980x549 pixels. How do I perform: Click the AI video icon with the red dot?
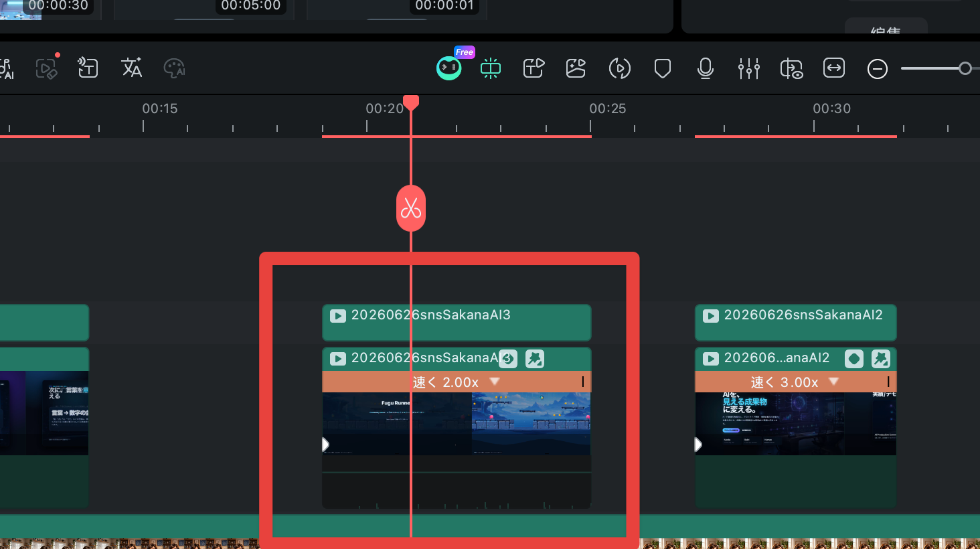[x=47, y=68]
